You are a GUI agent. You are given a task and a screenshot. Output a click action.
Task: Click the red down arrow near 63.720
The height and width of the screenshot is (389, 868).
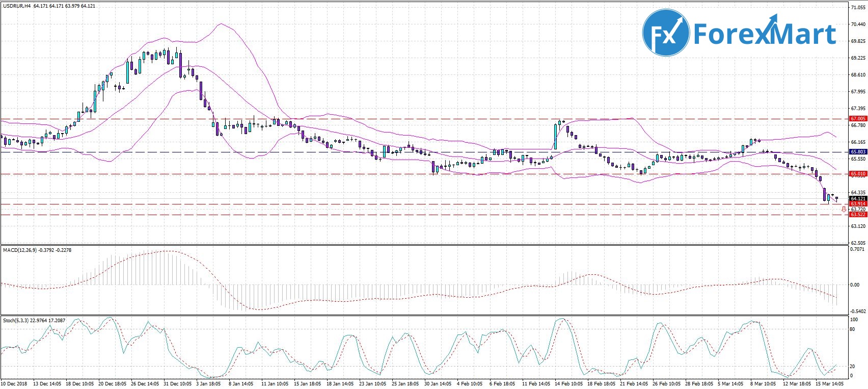point(844,209)
